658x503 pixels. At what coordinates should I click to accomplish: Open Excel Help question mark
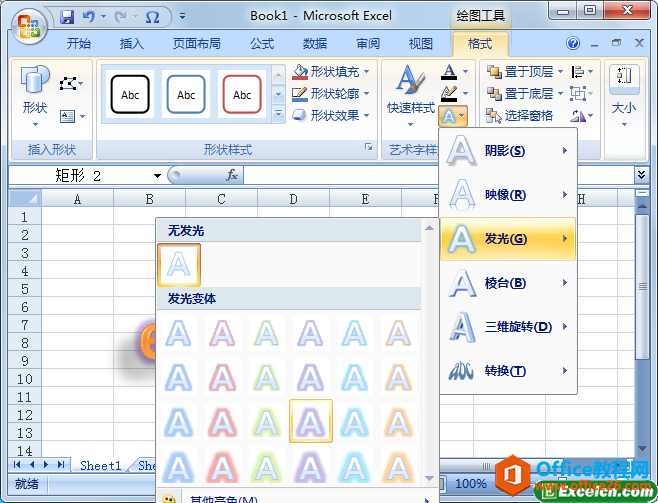[x=573, y=43]
